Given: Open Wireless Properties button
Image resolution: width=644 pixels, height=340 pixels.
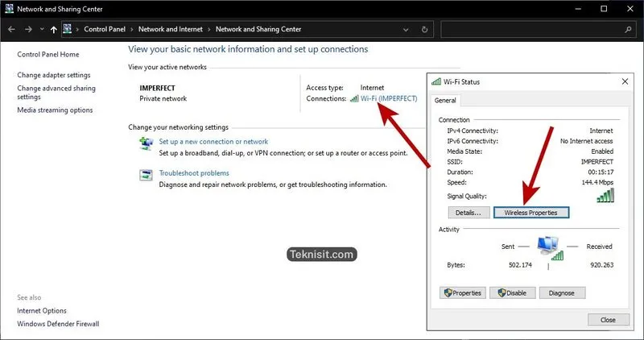Looking at the screenshot, I should (x=530, y=213).
